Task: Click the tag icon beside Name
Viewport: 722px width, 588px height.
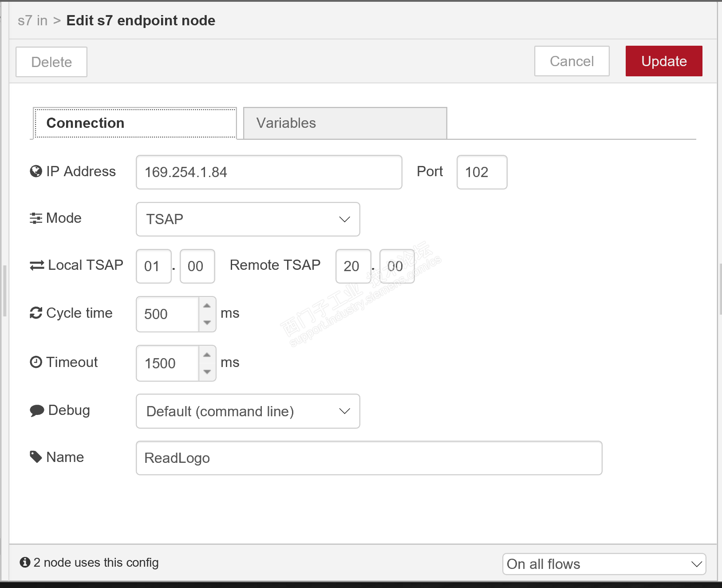Action: (x=36, y=457)
